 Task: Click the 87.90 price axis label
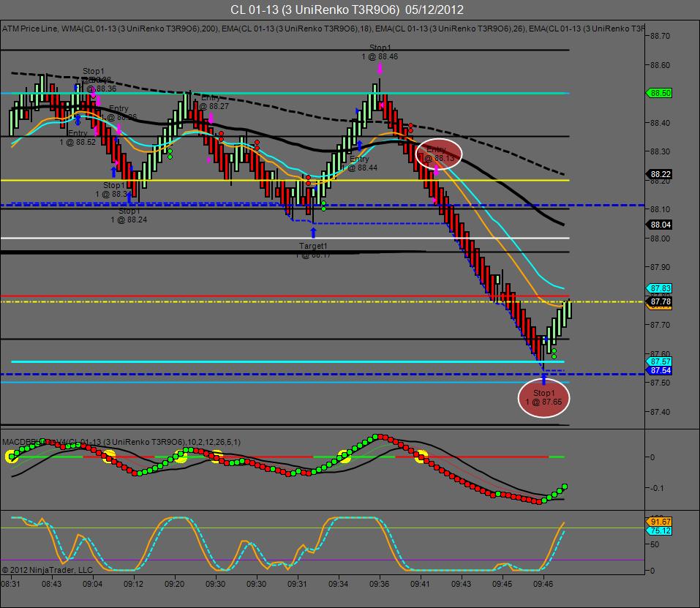tap(660, 267)
